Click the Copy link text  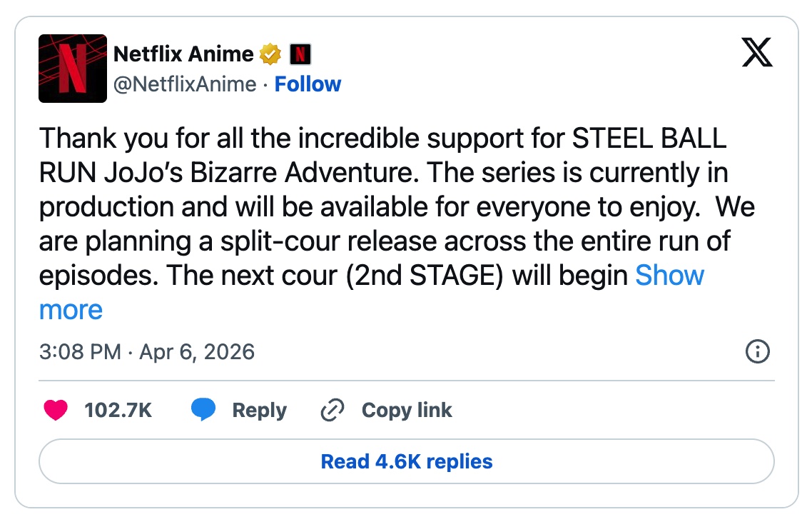point(407,410)
